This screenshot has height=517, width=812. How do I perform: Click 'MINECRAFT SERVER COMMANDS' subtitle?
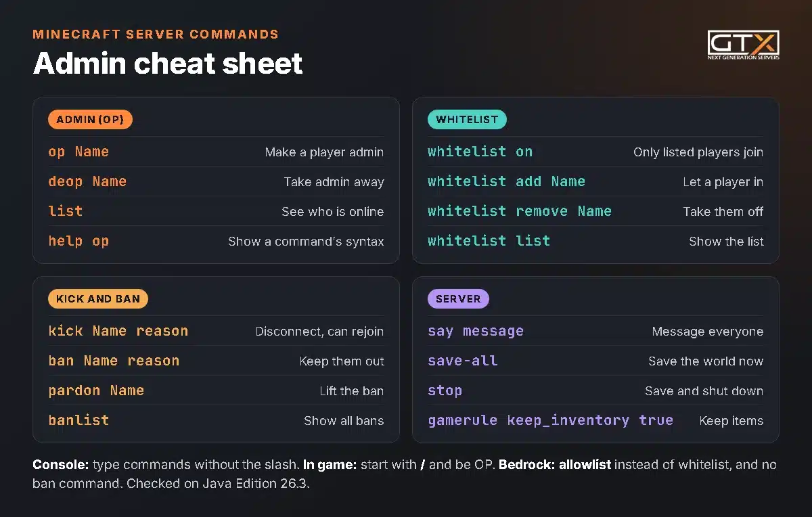(156, 34)
